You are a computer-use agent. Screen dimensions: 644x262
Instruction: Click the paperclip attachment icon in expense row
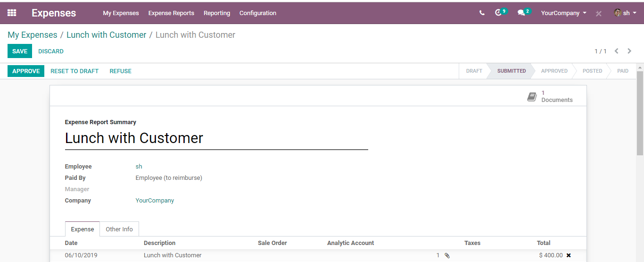pyautogui.click(x=447, y=255)
